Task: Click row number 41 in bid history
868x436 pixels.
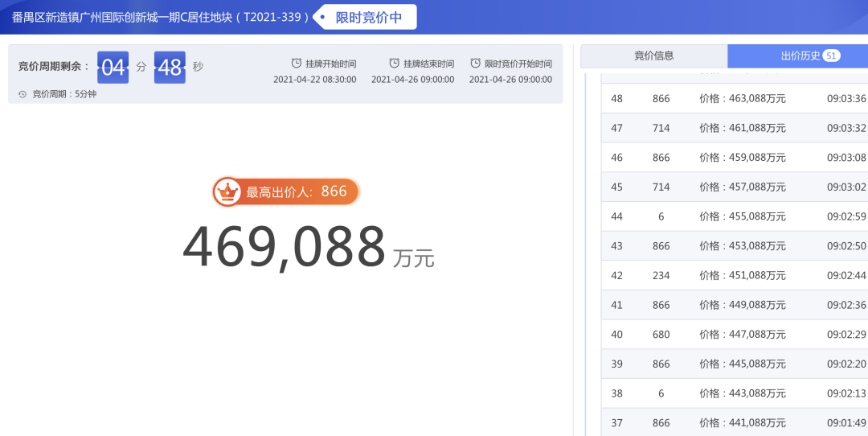Action: (x=616, y=305)
